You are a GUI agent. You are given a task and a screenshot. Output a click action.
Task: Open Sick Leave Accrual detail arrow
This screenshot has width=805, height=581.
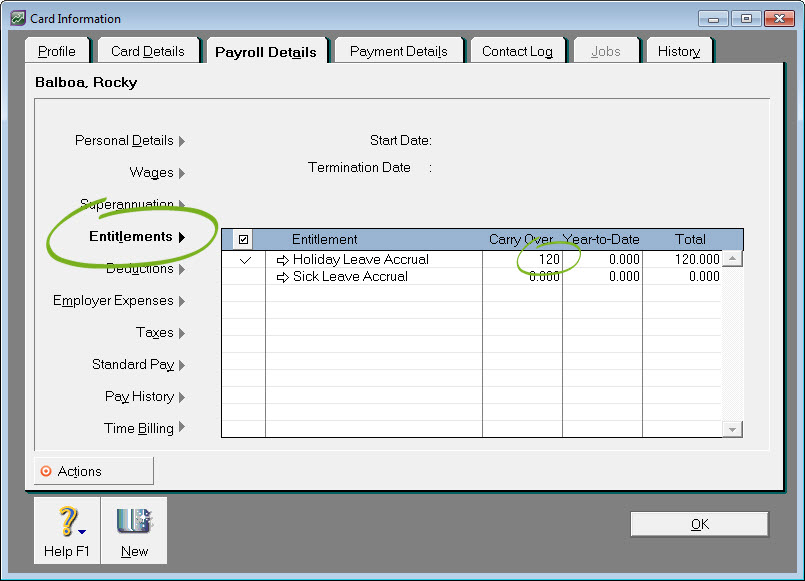(282, 277)
